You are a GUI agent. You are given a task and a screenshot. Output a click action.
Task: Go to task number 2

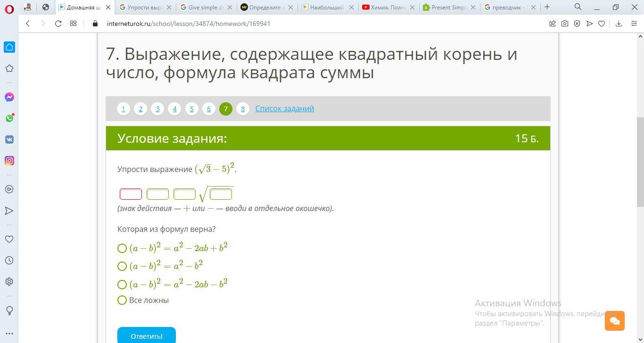point(140,109)
